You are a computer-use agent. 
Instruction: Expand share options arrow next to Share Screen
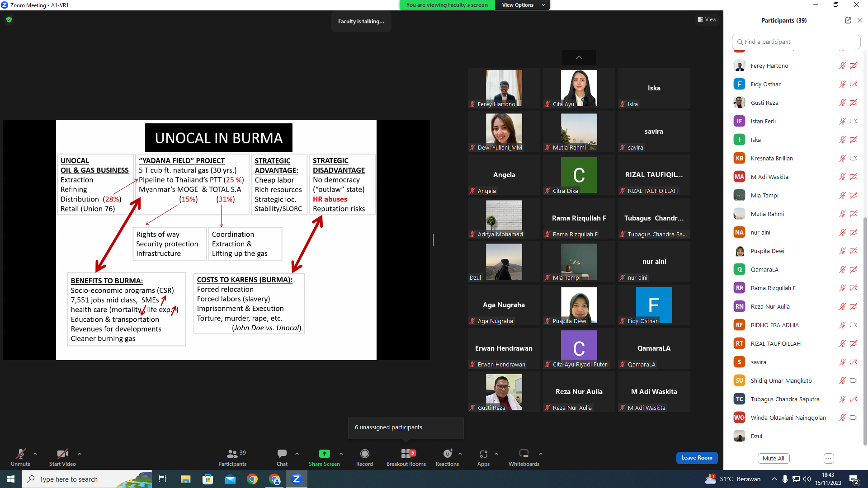341,454
